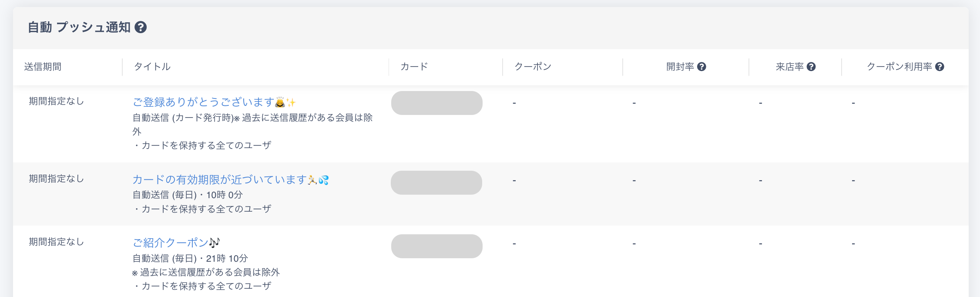980x297 pixels.
Task: Select card placeholder in the expiry notification row
Action: [x=436, y=183]
